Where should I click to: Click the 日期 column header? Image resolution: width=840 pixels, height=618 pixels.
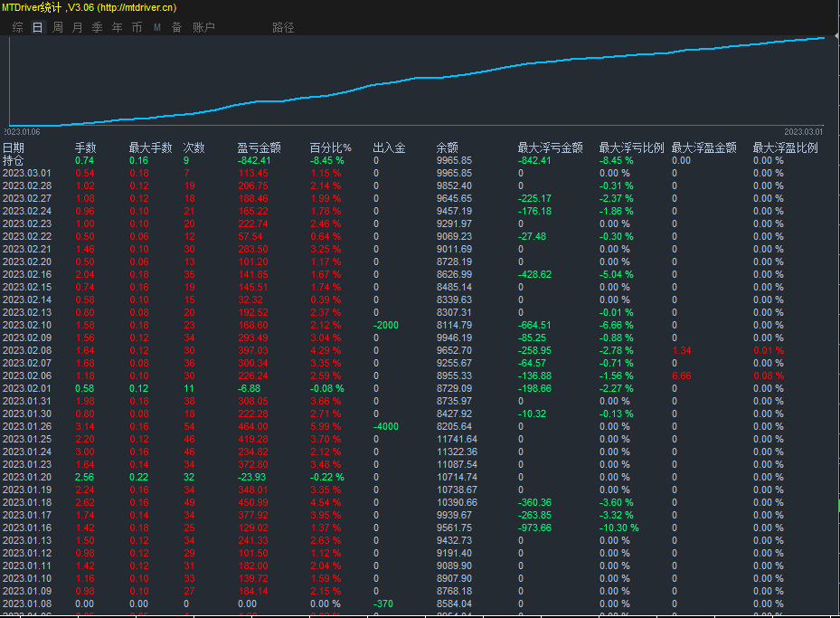(x=14, y=147)
